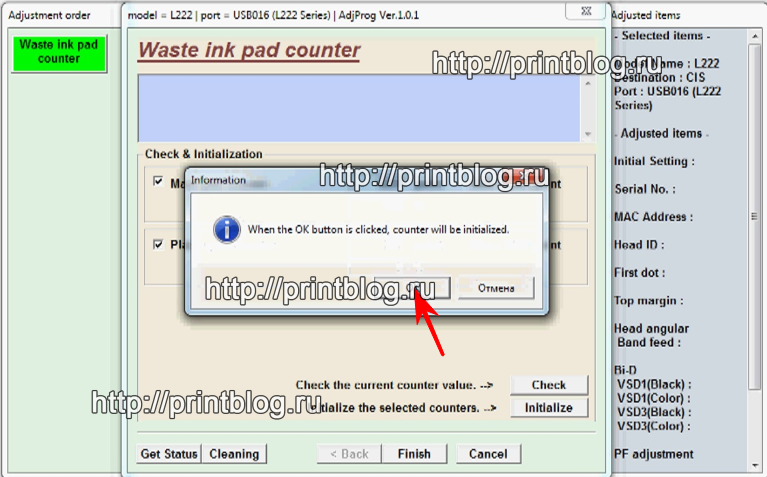Click the 'MAC Address :' entry
767x477 pixels.
(654, 217)
